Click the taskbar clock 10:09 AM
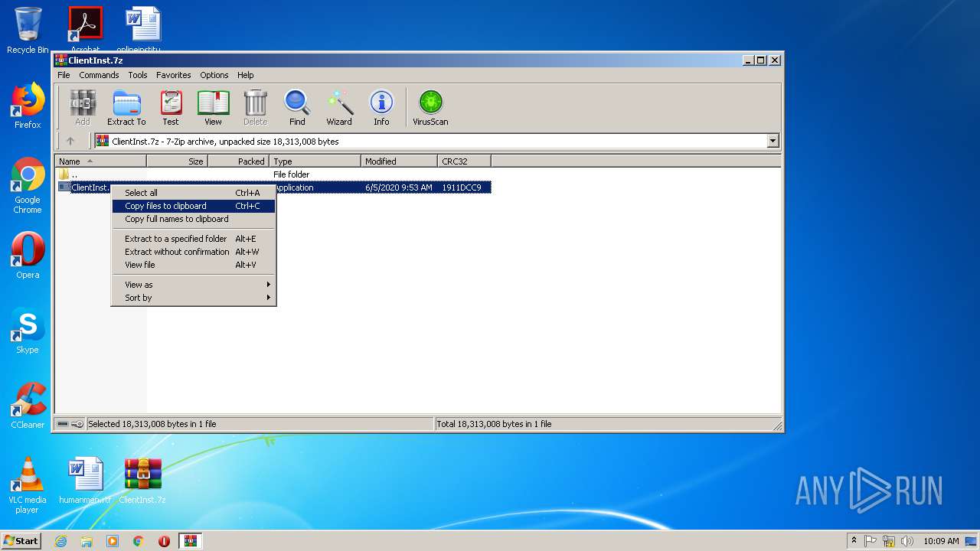 click(x=941, y=541)
